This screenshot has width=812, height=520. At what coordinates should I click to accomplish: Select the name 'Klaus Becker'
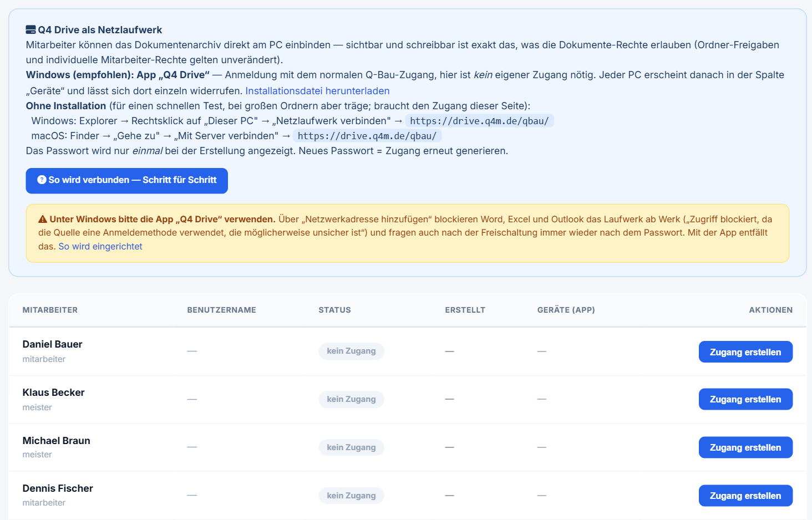coord(53,392)
